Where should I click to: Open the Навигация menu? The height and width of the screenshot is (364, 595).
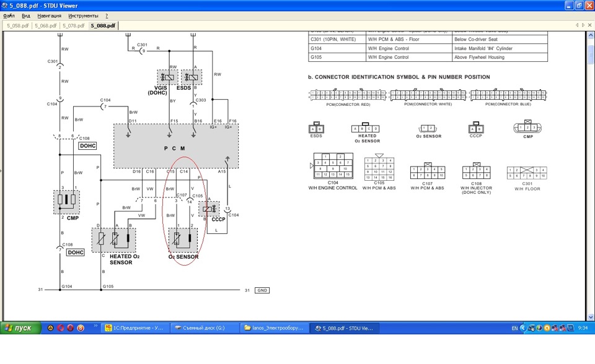50,16
